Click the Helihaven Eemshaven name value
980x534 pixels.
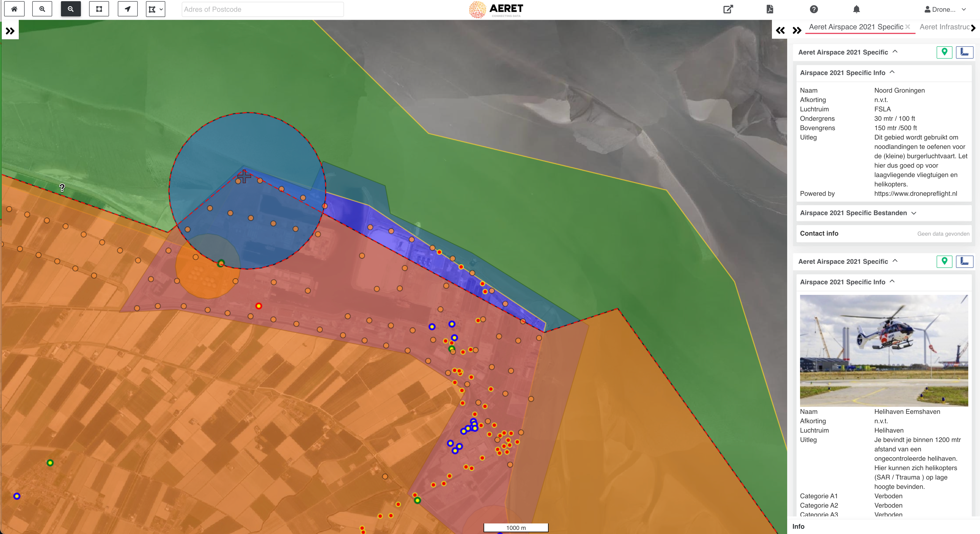907,411
